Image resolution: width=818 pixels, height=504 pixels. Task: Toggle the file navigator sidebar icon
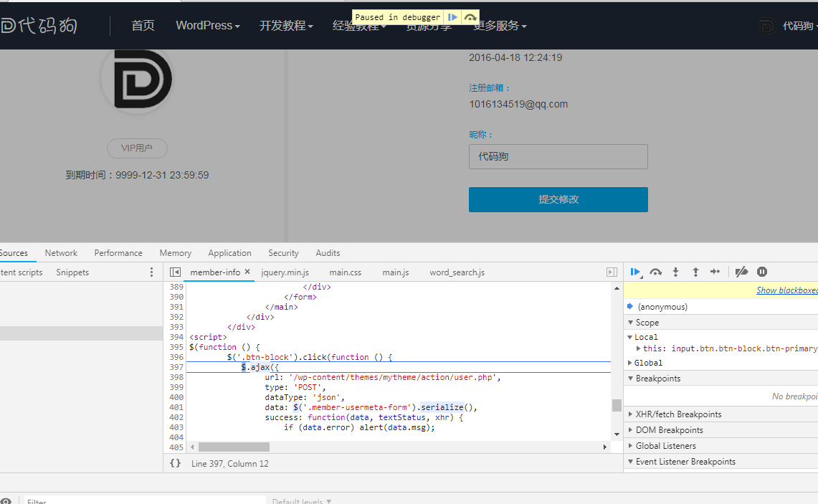click(x=175, y=272)
